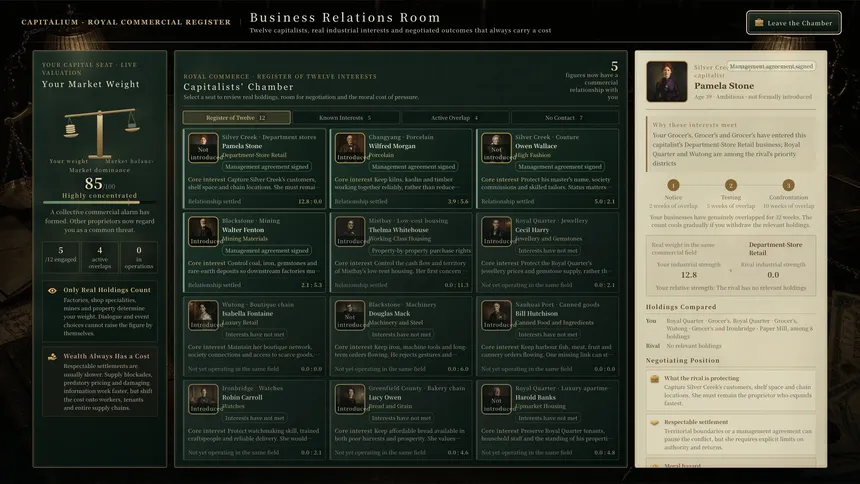The height and width of the screenshot is (484, 860).
Task: Pick Harold Banks's portrait
Action: [496, 399]
